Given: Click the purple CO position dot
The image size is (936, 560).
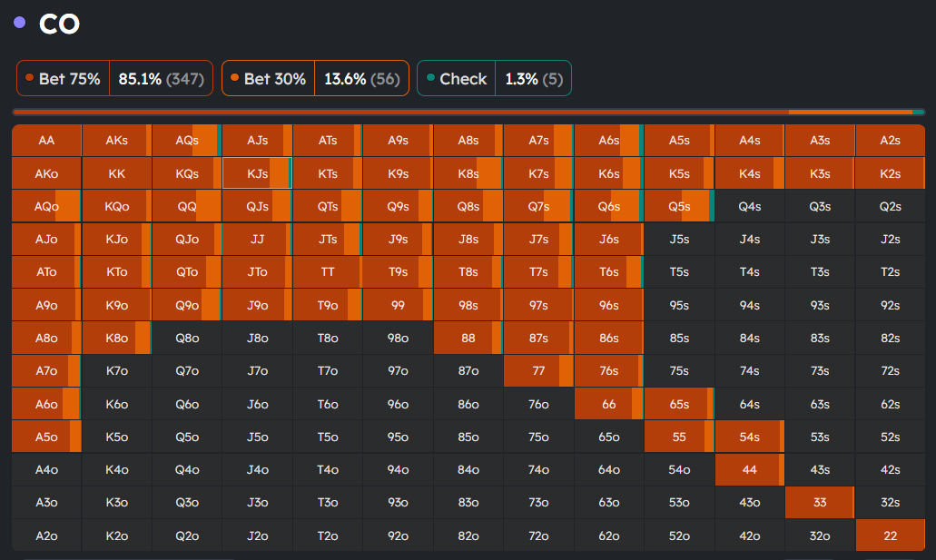Looking at the screenshot, I should [x=19, y=23].
